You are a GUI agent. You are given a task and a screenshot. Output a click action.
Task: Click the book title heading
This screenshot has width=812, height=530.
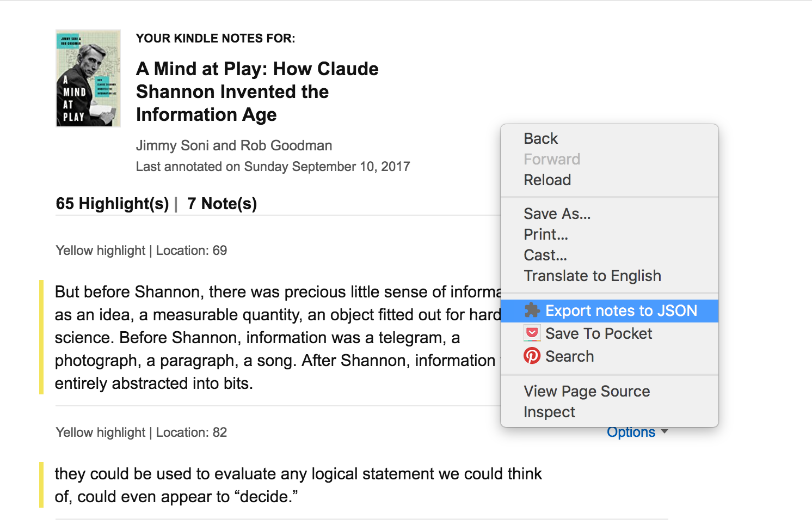click(257, 92)
